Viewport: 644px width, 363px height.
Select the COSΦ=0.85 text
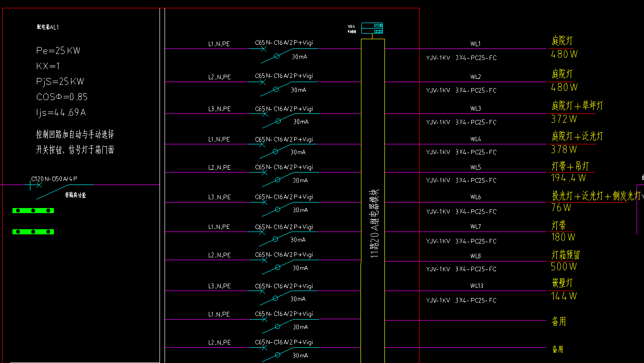pos(62,97)
